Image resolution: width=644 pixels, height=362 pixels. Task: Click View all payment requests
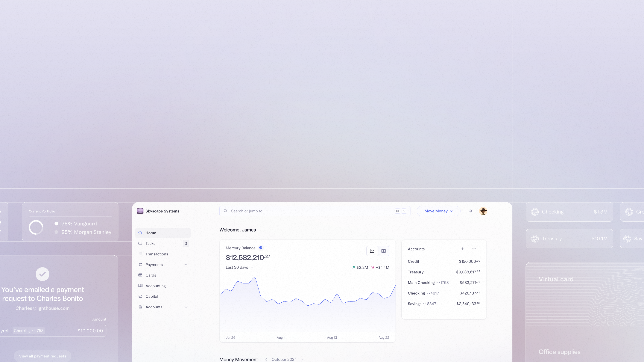pos(43,356)
